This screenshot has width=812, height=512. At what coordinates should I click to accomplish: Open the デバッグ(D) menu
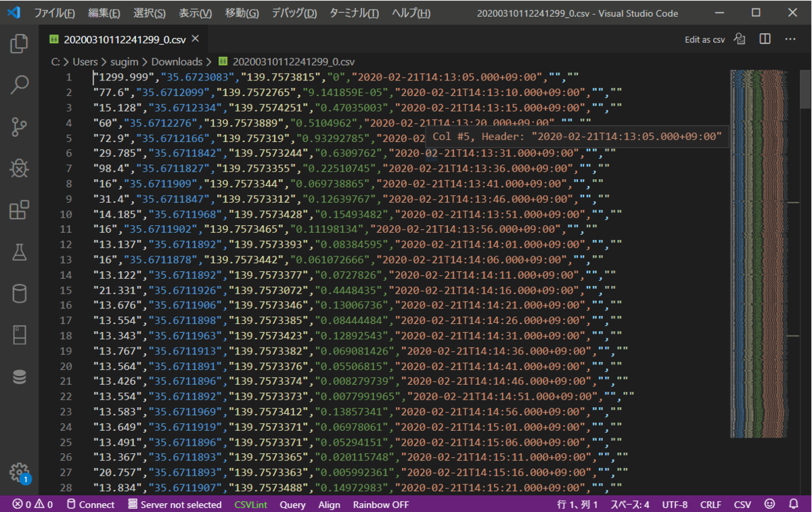(x=294, y=14)
